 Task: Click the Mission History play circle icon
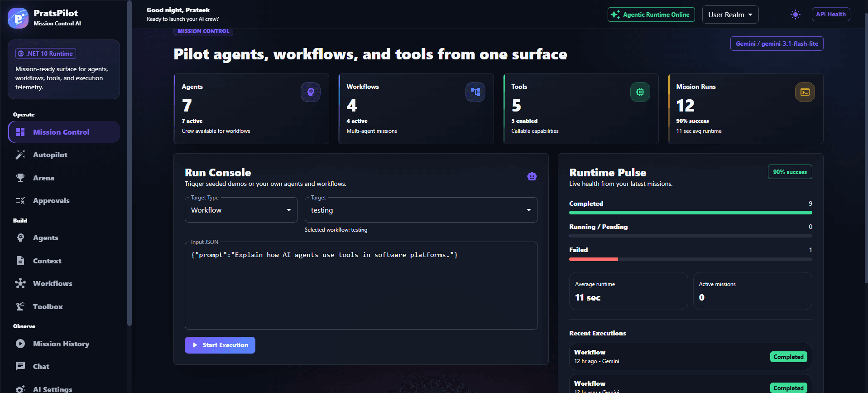(x=20, y=344)
